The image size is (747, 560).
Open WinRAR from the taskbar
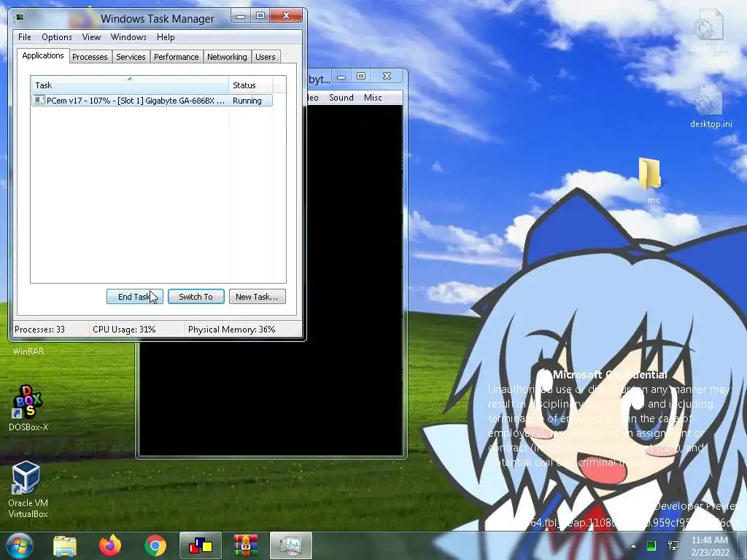(x=245, y=545)
